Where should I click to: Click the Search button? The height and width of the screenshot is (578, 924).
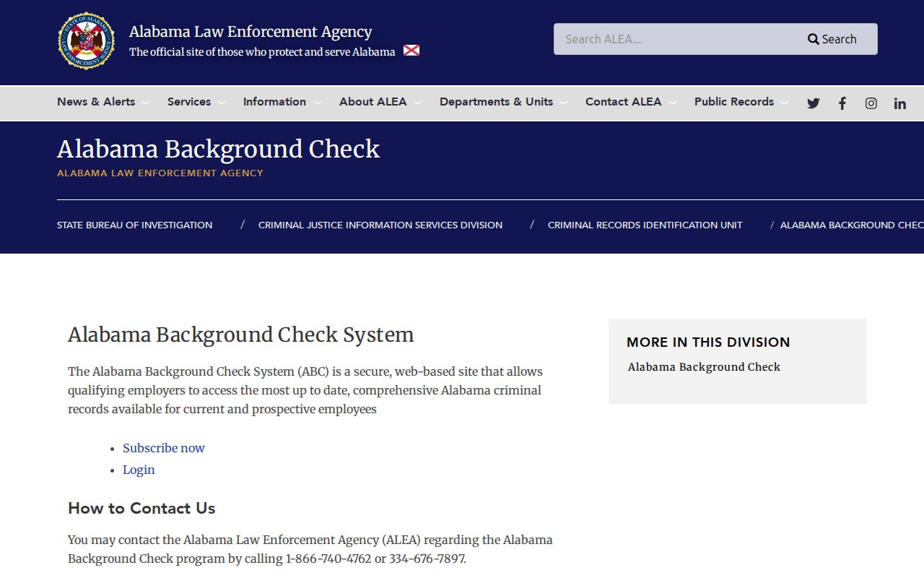[832, 39]
